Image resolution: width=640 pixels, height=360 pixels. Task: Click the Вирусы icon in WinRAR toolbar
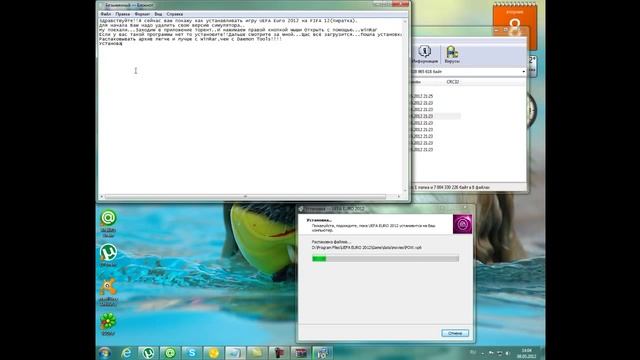pyautogui.click(x=452, y=54)
